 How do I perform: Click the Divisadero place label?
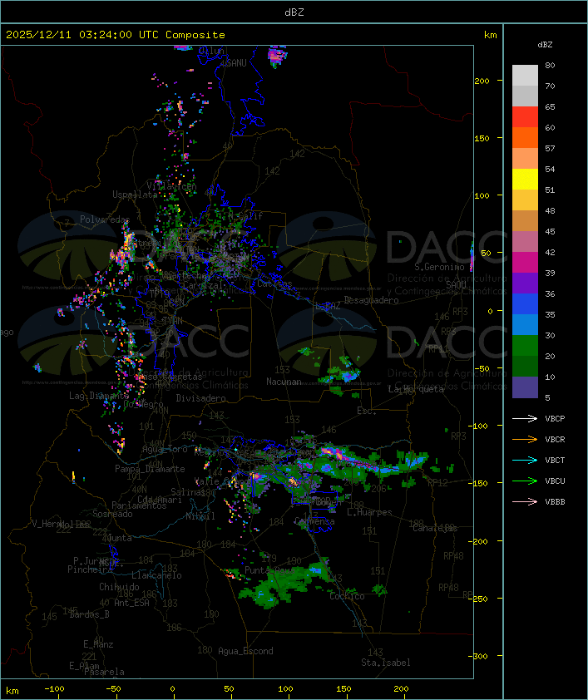point(201,397)
